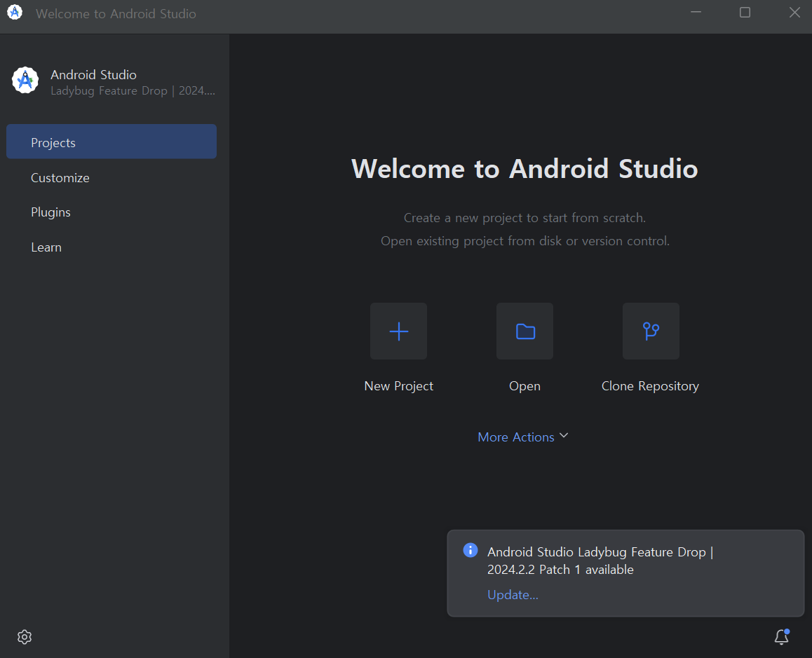Screen dimensions: 812x658
Task: Maximize the Welcome window
Action: pos(745,13)
